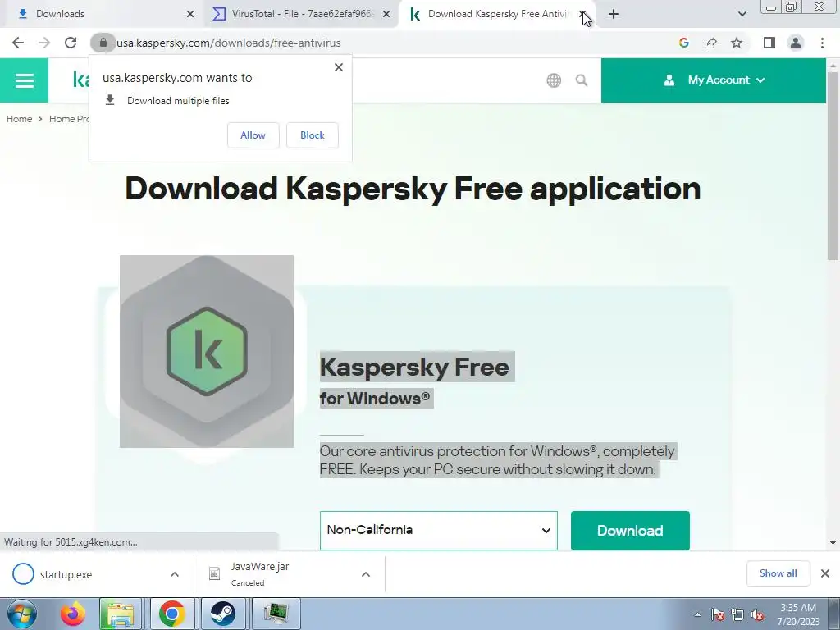The image size is (840, 630).
Task: Launch Firefox from taskbar
Action: click(72, 614)
